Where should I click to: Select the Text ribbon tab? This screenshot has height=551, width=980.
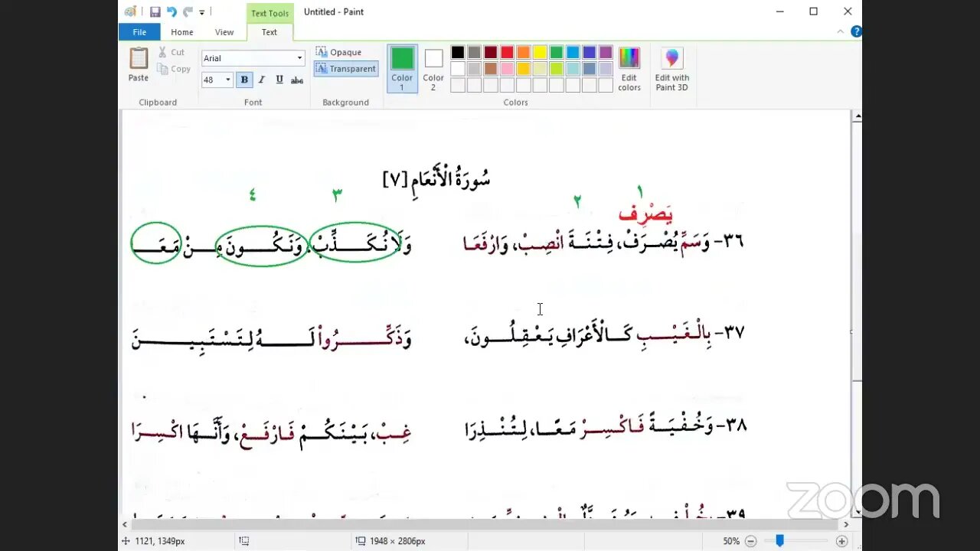click(269, 32)
